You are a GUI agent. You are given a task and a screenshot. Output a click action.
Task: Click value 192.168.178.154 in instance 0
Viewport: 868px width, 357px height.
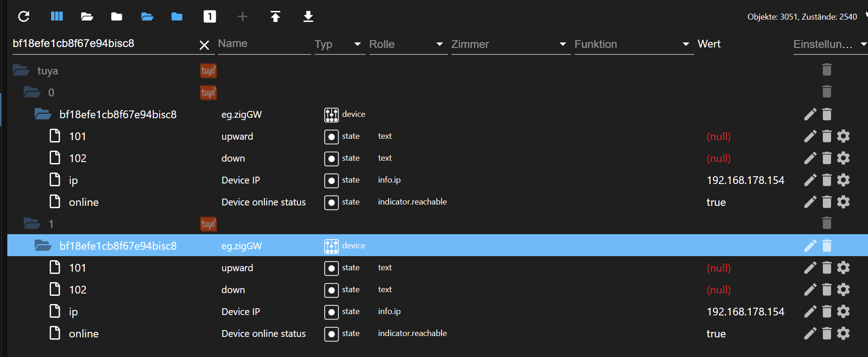(745, 180)
